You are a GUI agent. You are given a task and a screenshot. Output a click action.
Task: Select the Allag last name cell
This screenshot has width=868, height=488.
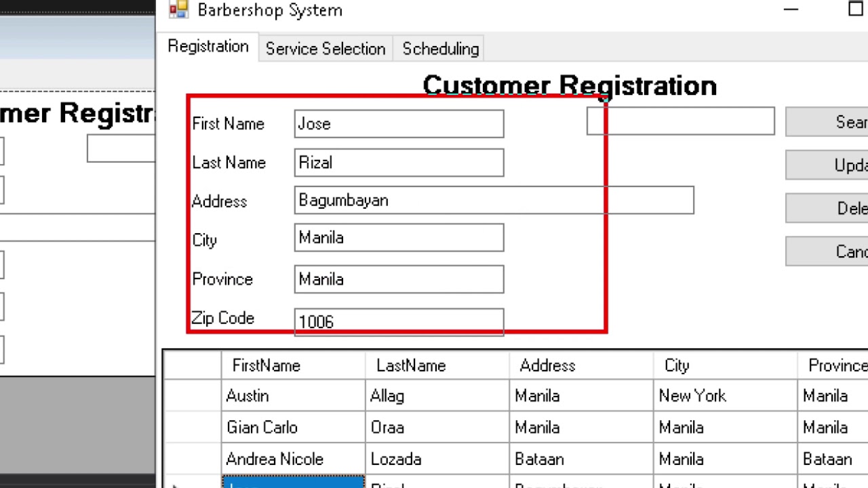pyautogui.click(x=437, y=396)
